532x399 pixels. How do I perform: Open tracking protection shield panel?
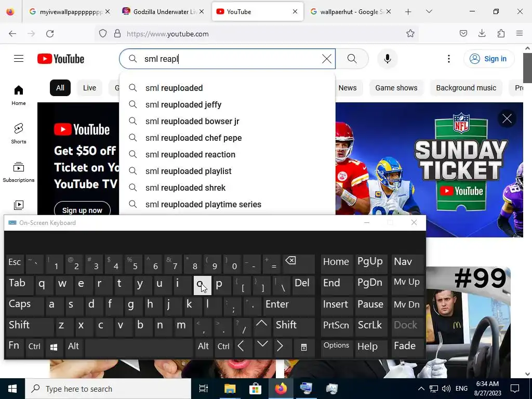(103, 34)
